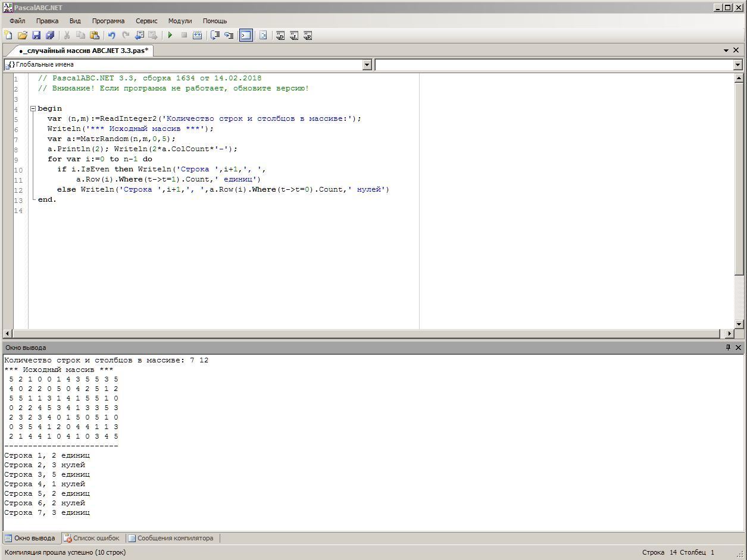The height and width of the screenshot is (560, 747).
Task: Collapse the begin block in the code editor
Action: coord(33,109)
